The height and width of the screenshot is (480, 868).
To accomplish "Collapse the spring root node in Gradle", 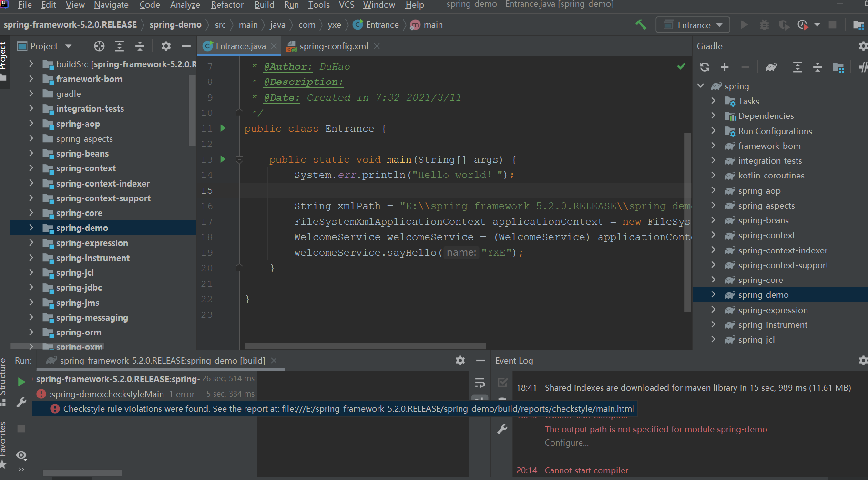I will (x=701, y=86).
